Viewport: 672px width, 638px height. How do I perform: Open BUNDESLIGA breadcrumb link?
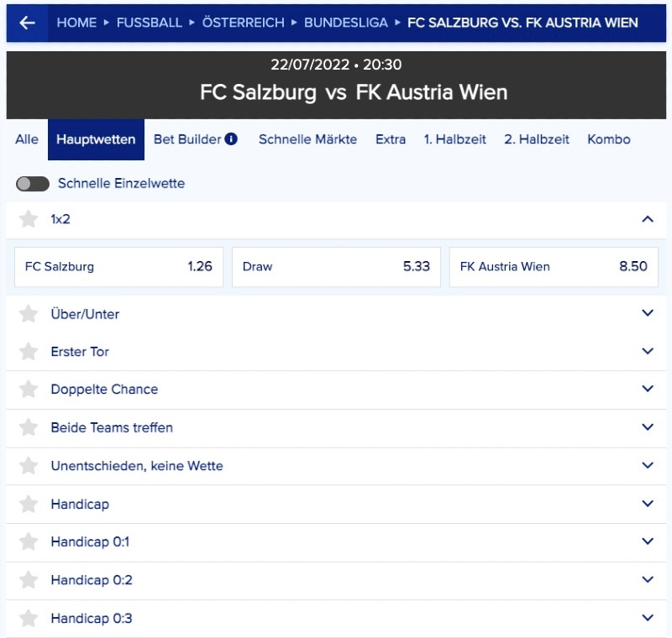click(346, 23)
